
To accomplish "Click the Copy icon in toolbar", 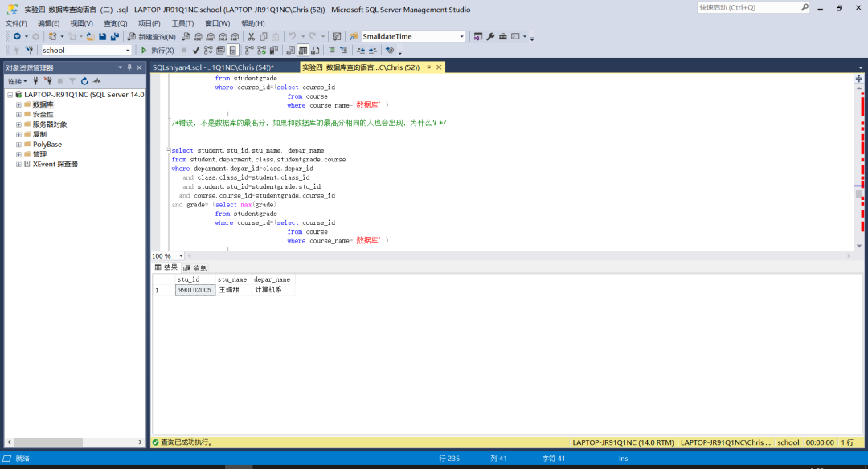I will tap(264, 36).
